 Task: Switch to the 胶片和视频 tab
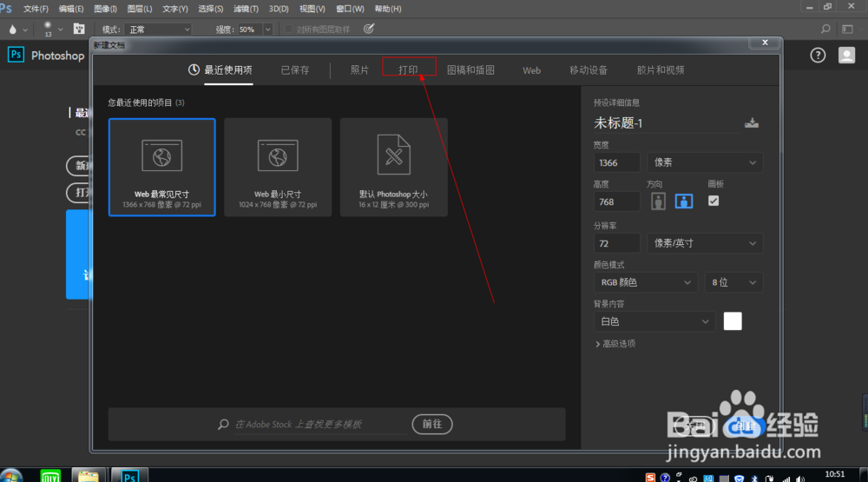(x=661, y=70)
